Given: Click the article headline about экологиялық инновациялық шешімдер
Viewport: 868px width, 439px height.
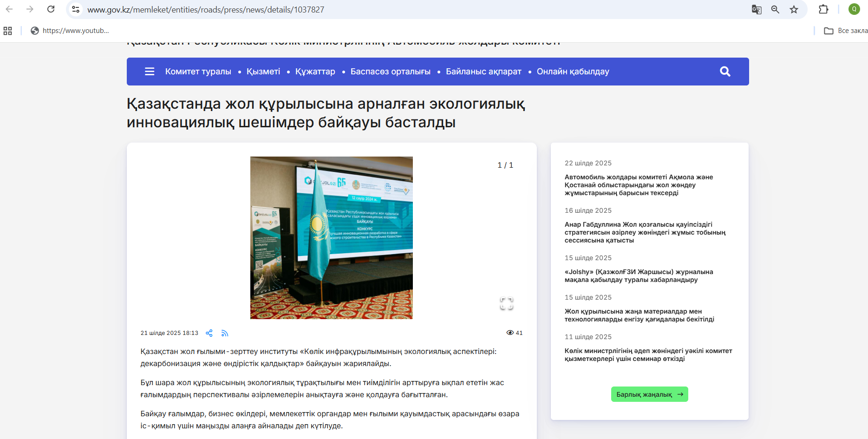Looking at the screenshot, I should (326, 113).
